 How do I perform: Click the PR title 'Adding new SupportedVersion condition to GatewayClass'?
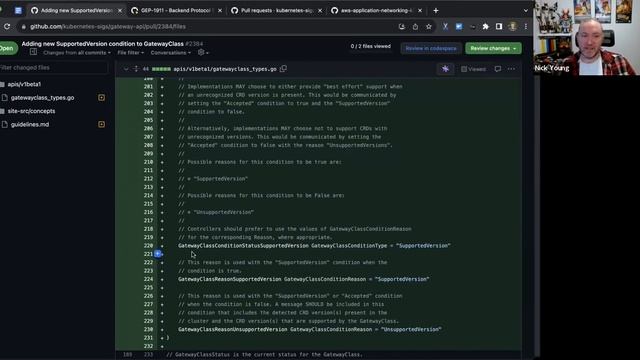pyautogui.click(x=102, y=44)
